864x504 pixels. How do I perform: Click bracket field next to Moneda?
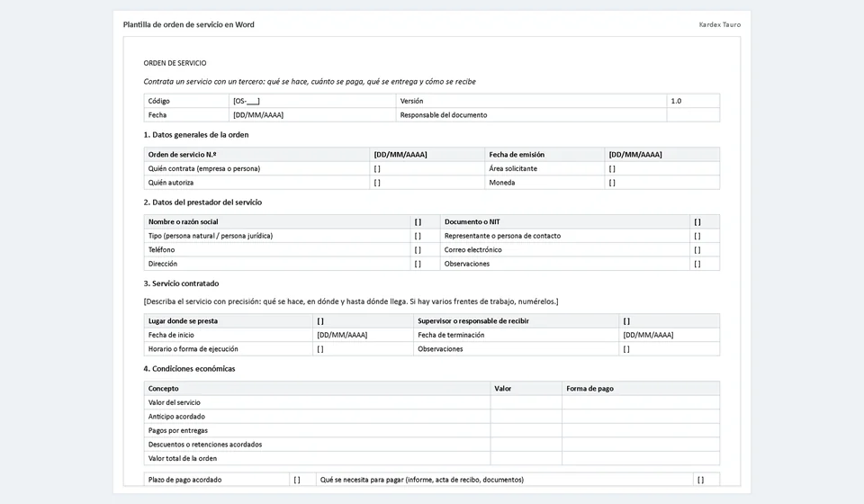tap(661, 183)
